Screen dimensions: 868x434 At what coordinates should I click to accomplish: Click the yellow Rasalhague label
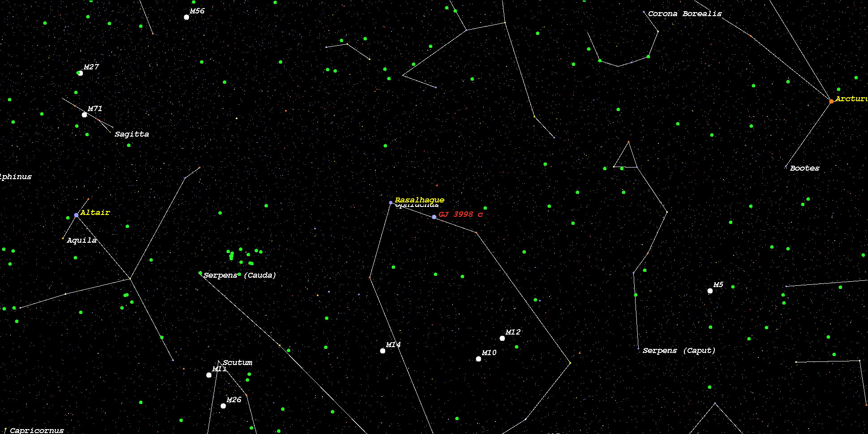pos(419,200)
